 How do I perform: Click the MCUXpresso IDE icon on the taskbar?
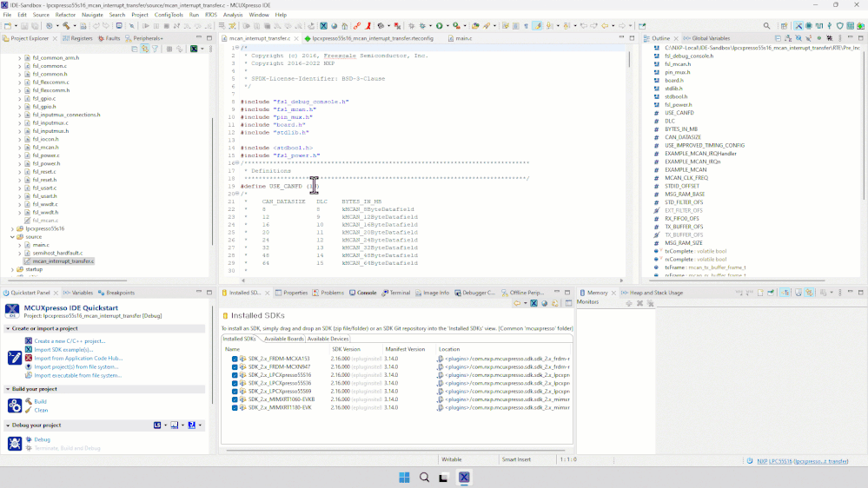coord(464,478)
